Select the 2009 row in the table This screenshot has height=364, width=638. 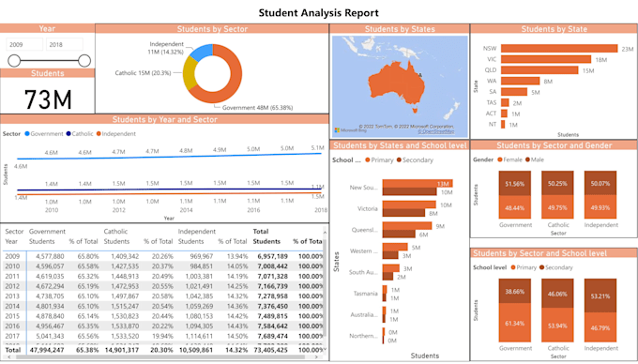click(x=162, y=256)
